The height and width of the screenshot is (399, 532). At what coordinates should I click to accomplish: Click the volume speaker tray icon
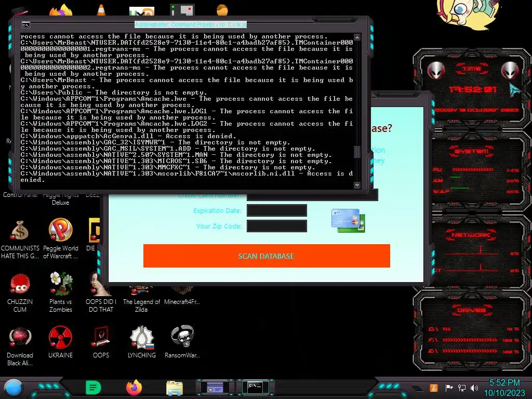click(x=474, y=388)
